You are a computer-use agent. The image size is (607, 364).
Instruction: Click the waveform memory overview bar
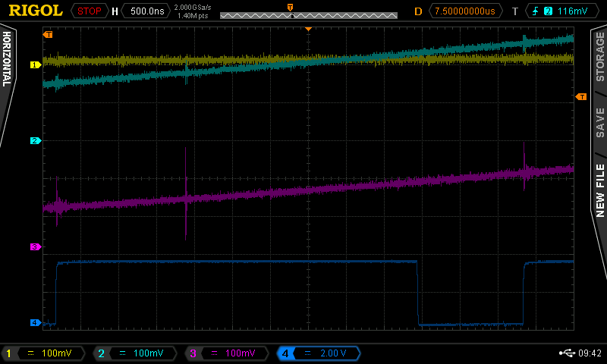(x=309, y=15)
